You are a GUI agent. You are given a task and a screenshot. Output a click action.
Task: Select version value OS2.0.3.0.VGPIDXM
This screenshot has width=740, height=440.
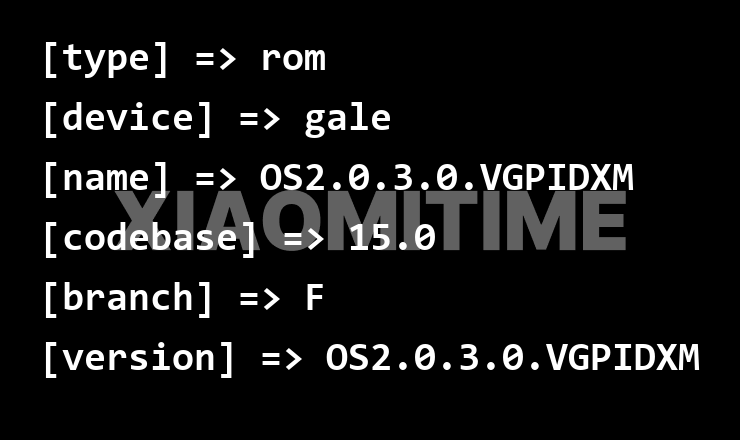[x=513, y=357]
